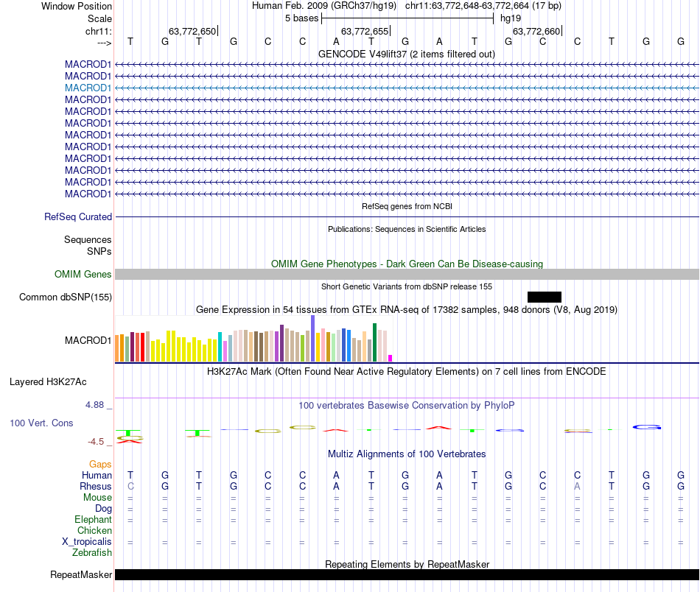This screenshot has width=700, height=592.
Task: Click the Human species label
Action: (x=97, y=475)
